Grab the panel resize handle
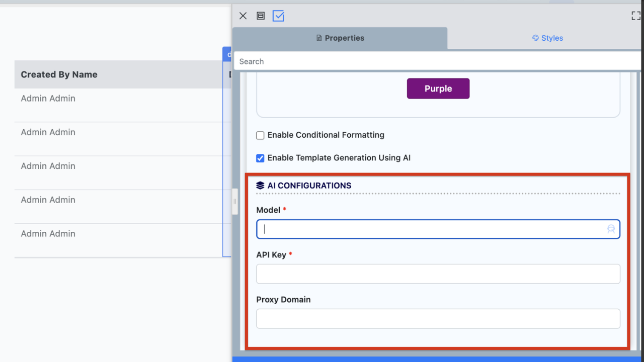 234,201
